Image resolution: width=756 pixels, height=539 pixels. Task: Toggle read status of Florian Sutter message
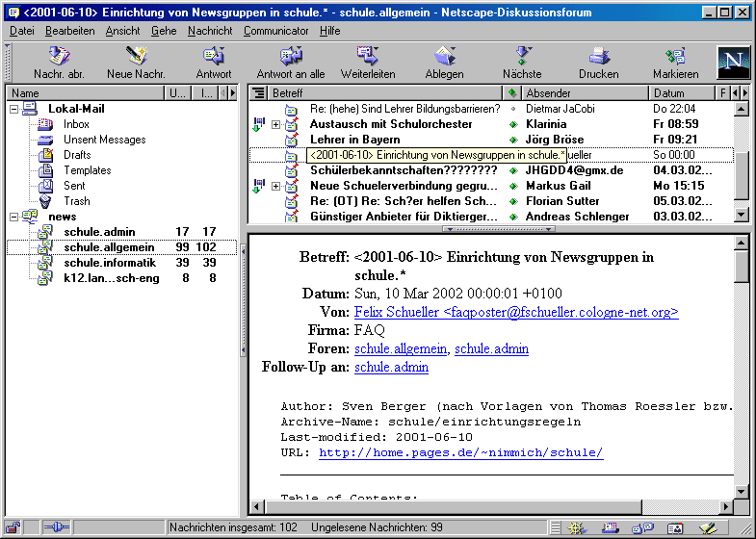point(513,201)
